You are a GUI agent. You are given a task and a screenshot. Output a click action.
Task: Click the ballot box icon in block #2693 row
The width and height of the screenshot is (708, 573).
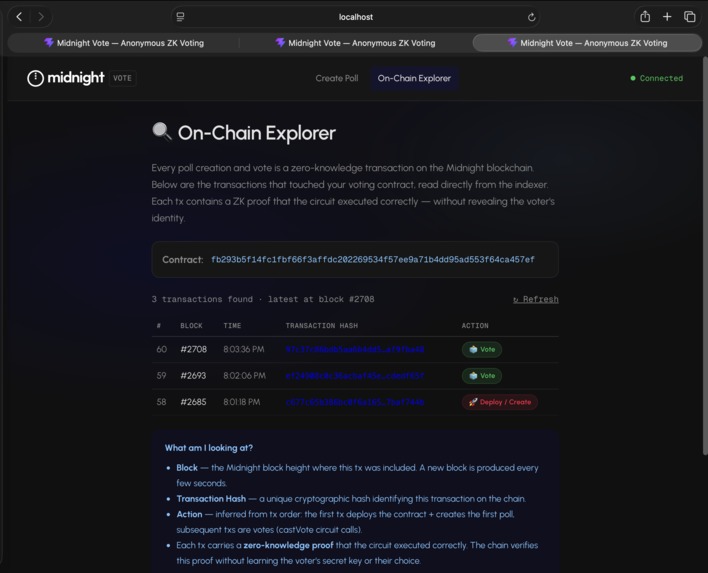click(473, 376)
